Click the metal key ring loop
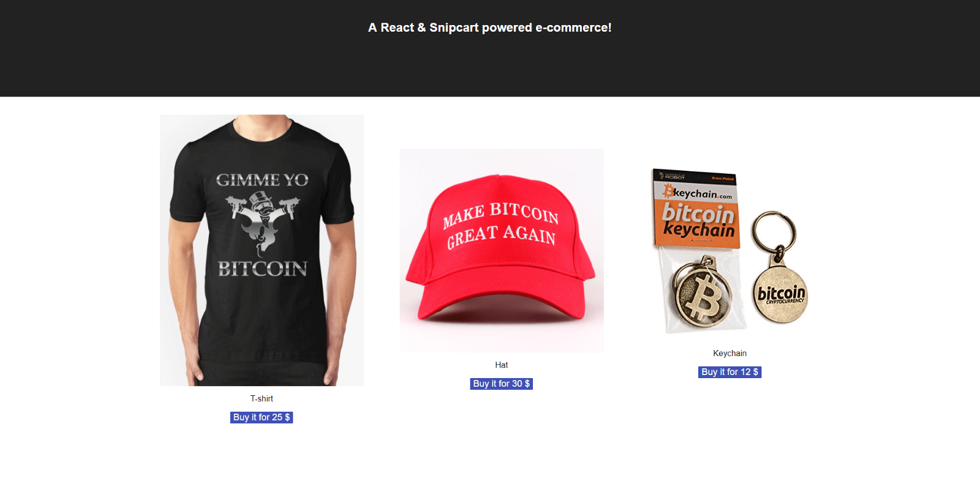The width and height of the screenshot is (980, 484). 774,233
